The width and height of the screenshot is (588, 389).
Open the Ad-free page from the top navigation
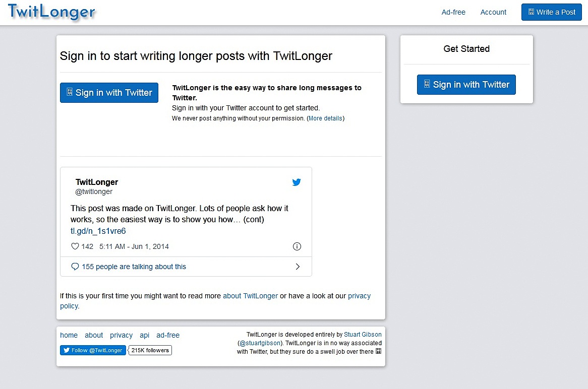click(x=453, y=12)
